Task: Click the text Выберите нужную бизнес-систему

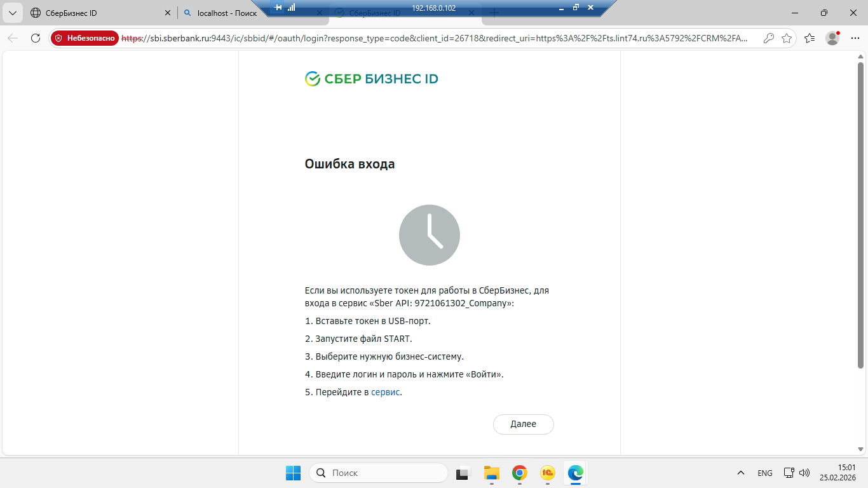Action: click(390, 356)
